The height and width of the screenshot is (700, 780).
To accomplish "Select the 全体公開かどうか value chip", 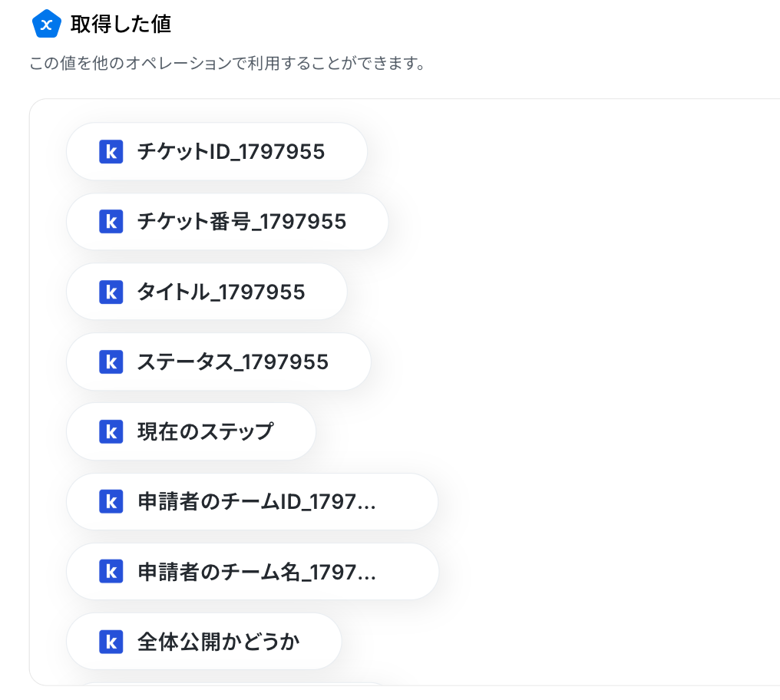I will pos(204,642).
